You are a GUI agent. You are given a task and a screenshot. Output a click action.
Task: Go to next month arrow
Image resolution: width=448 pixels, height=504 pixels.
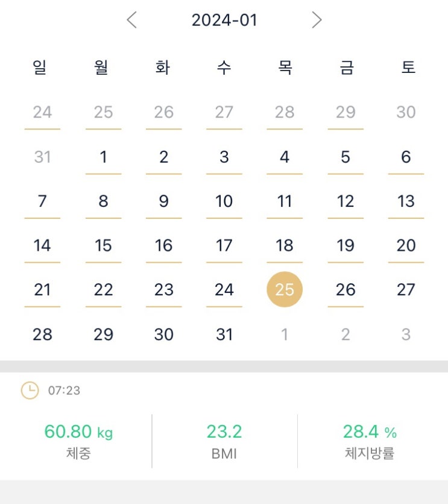[317, 20]
